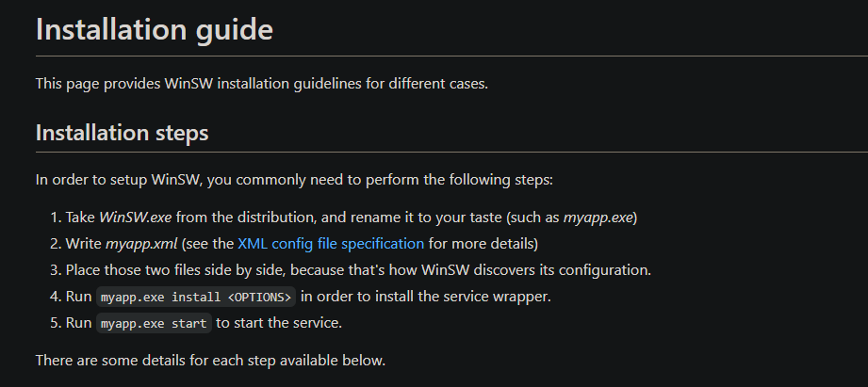The image size is (868, 387).
Task: Click the list number 1 marker
Action: coord(54,218)
